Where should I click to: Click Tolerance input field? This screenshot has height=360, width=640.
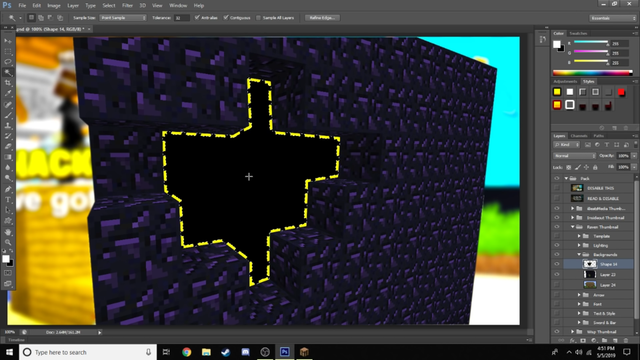tap(182, 18)
